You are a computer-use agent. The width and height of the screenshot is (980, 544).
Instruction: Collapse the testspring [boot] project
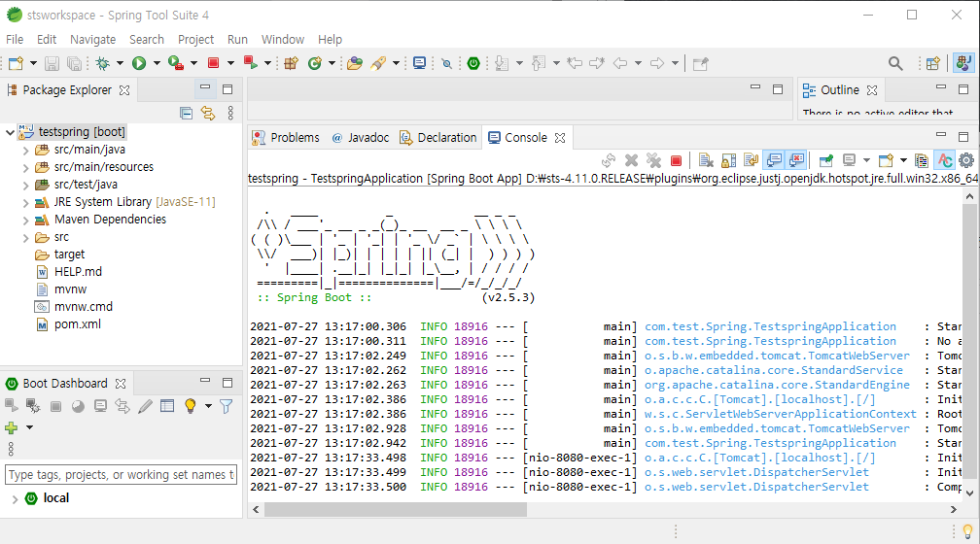(x=10, y=132)
